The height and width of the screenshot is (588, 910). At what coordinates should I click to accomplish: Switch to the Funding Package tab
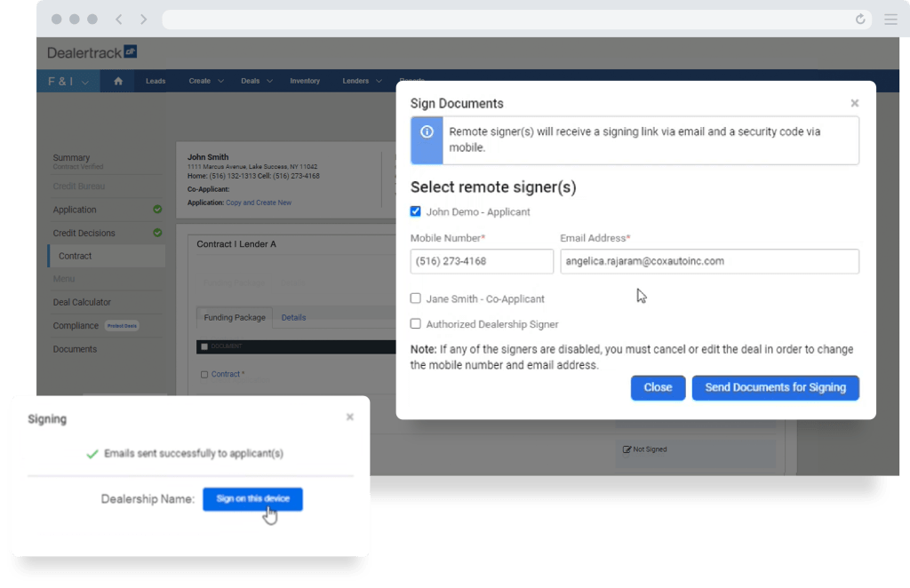coord(235,318)
